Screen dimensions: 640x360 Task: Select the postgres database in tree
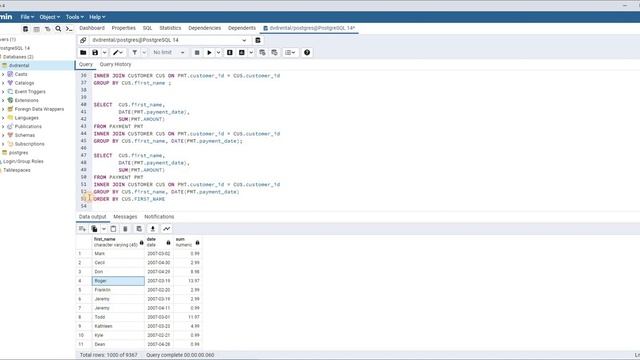(18, 153)
